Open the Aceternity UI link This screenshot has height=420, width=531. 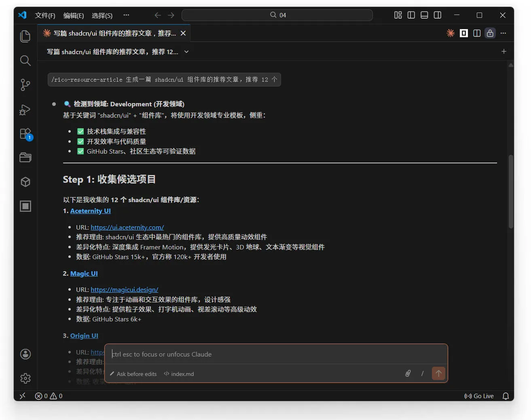coord(90,211)
